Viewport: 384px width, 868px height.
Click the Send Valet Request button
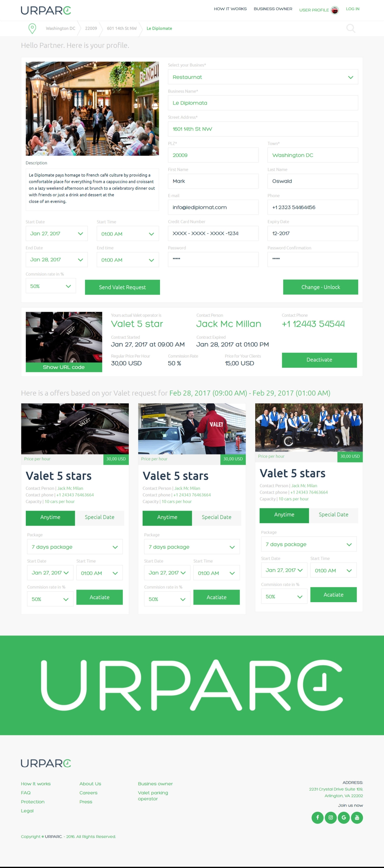click(x=122, y=287)
